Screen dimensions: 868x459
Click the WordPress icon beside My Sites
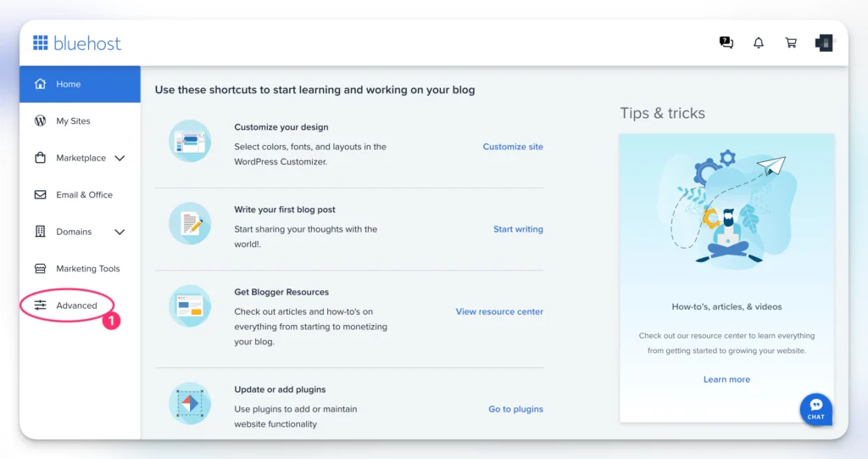coord(40,121)
